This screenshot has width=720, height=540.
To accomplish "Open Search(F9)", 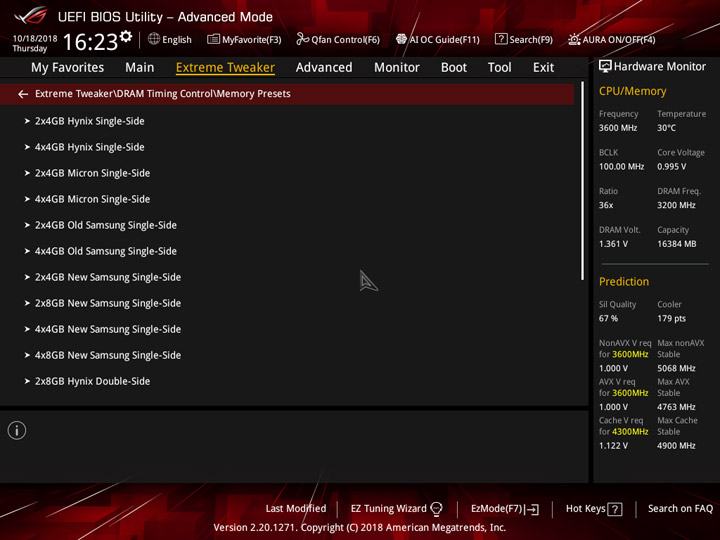I will 524,39.
